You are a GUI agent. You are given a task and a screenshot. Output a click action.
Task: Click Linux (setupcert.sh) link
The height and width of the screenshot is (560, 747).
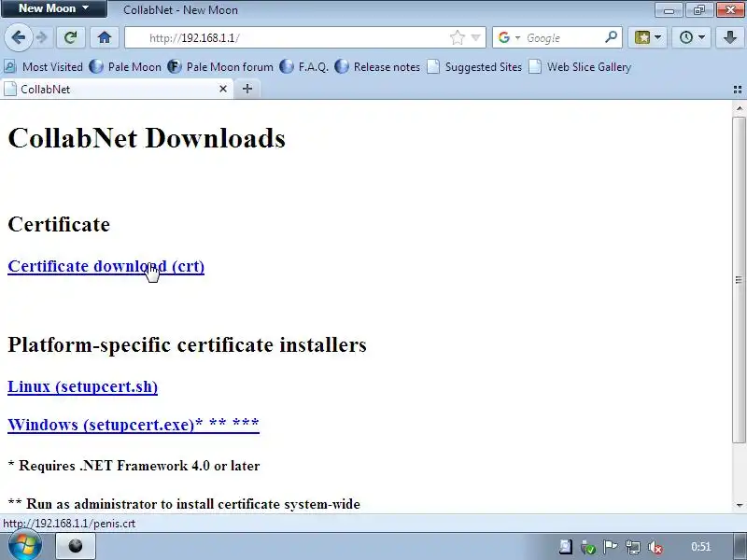(x=82, y=386)
